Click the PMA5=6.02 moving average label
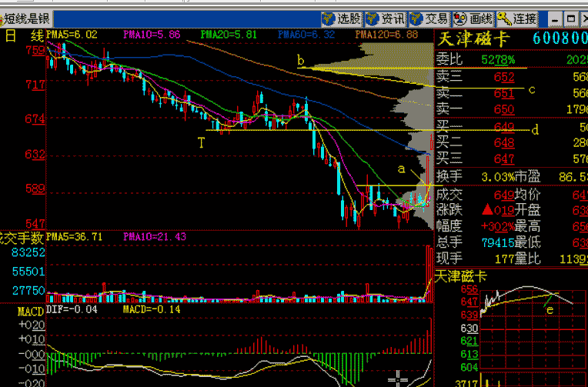The height and width of the screenshot is (387, 588). click(x=72, y=35)
